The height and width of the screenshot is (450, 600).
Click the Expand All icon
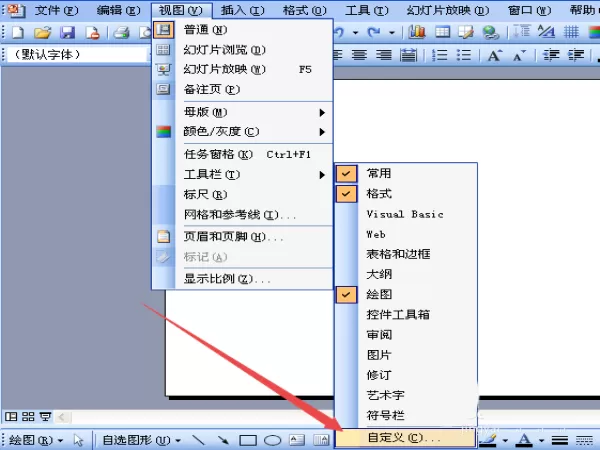tap(522, 32)
